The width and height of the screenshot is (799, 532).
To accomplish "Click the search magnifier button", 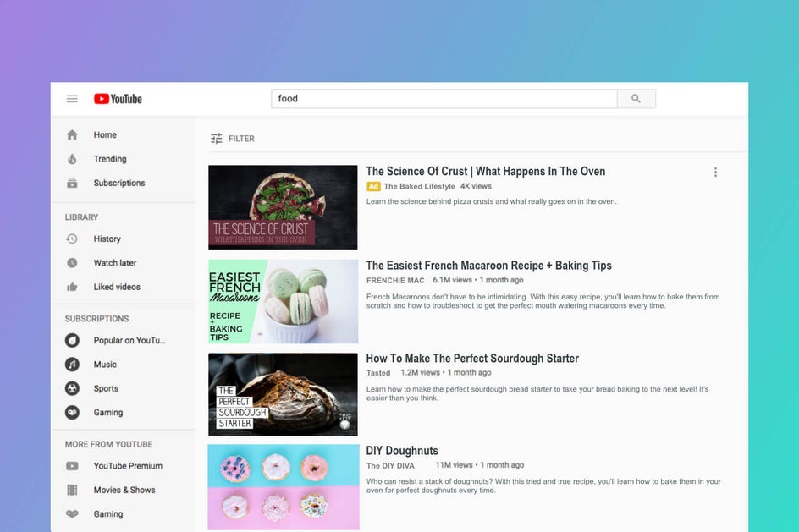I will (x=636, y=99).
